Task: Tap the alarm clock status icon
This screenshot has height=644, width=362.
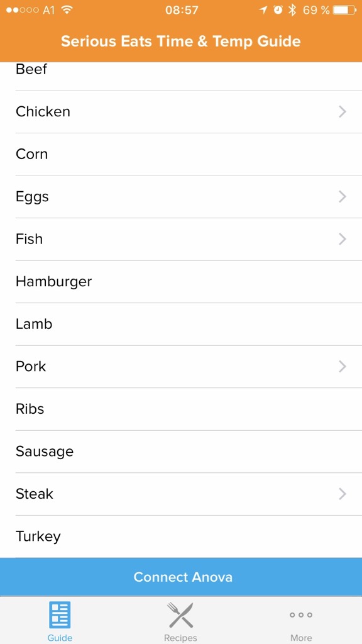Action: tap(278, 10)
